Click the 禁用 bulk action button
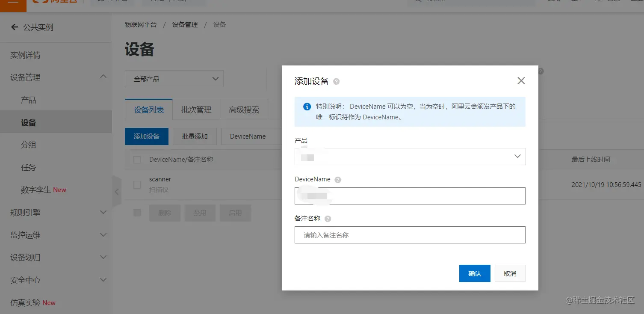 (200, 213)
